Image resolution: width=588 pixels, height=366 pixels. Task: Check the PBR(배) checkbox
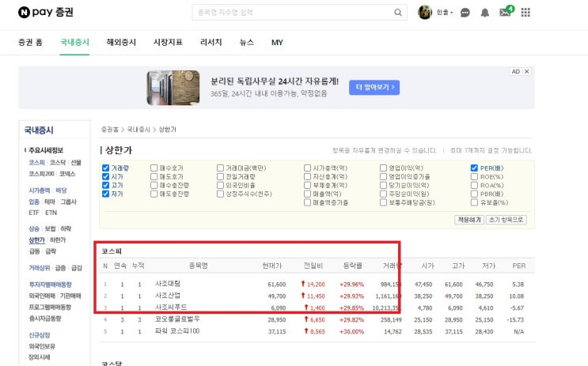(x=474, y=194)
